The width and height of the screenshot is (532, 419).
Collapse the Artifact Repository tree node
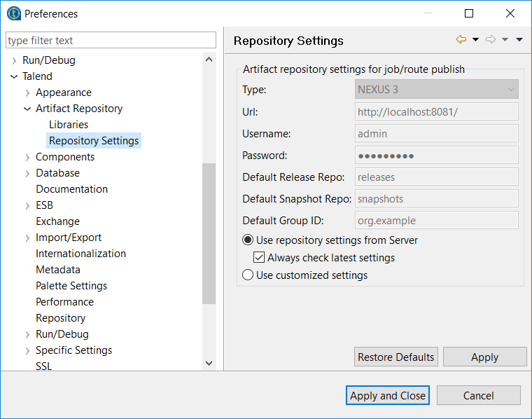coord(27,109)
